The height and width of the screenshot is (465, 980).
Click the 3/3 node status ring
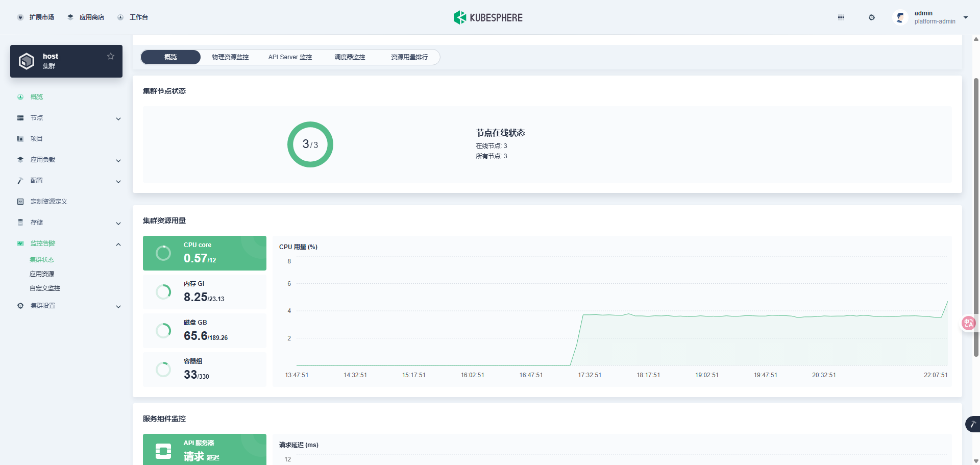click(310, 144)
